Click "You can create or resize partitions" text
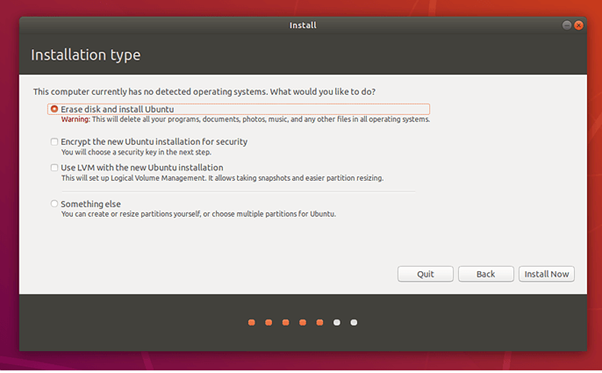 198,214
